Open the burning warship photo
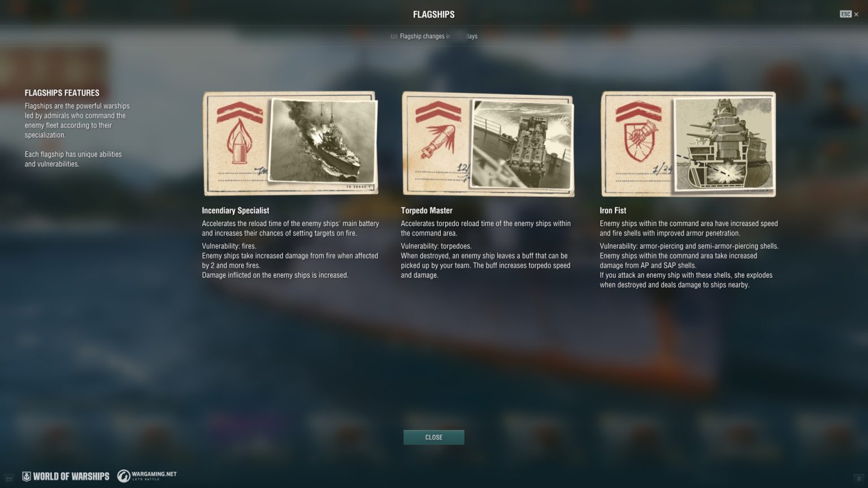This screenshot has width=868, height=488. coord(323,142)
